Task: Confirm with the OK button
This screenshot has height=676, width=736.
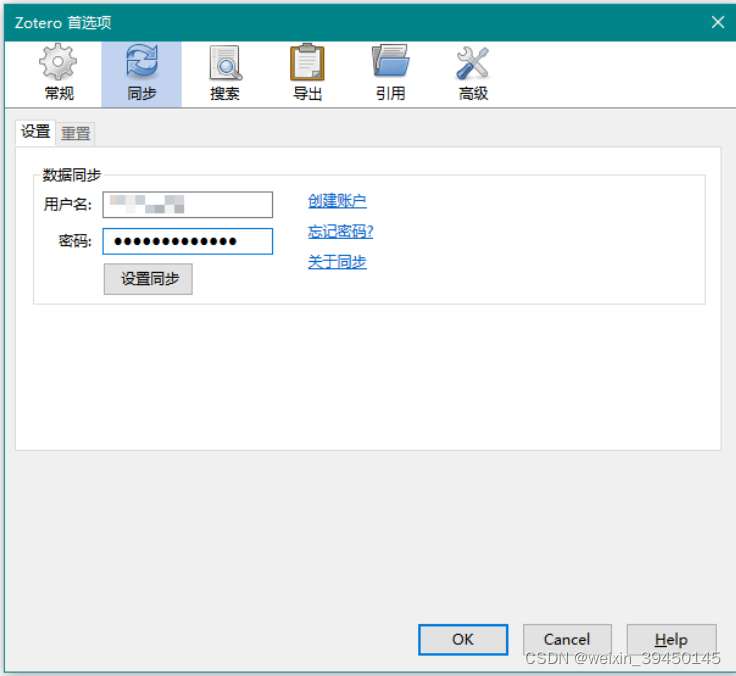Action: click(x=463, y=639)
